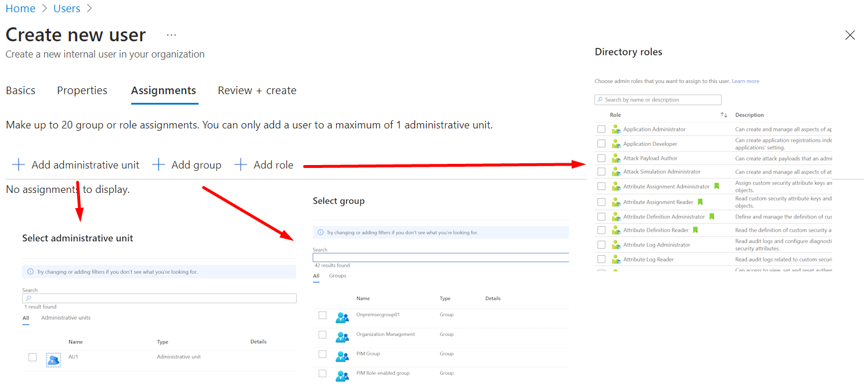Click the Onpremsecgroup01 group icon
The image size is (868, 387).
(x=342, y=317)
